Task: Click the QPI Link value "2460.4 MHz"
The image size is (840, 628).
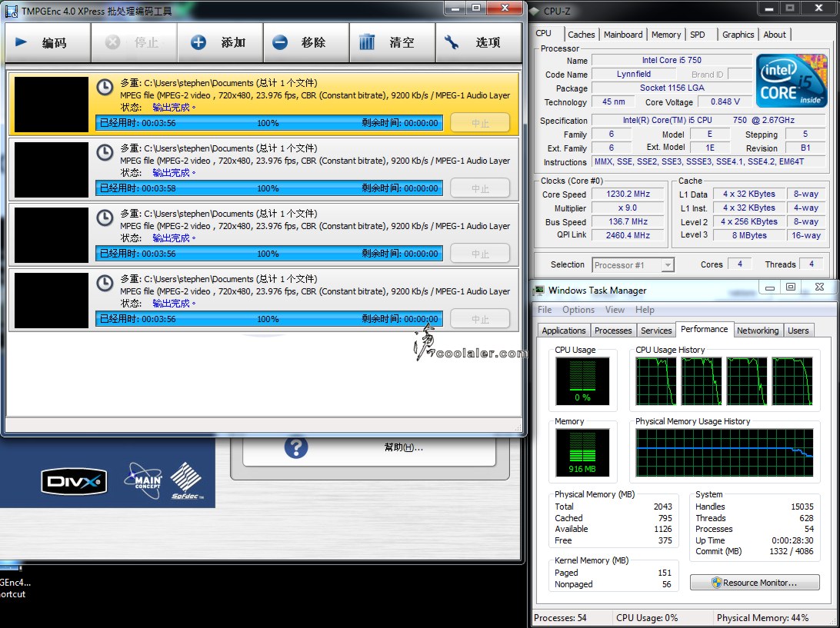Action: tap(628, 235)
